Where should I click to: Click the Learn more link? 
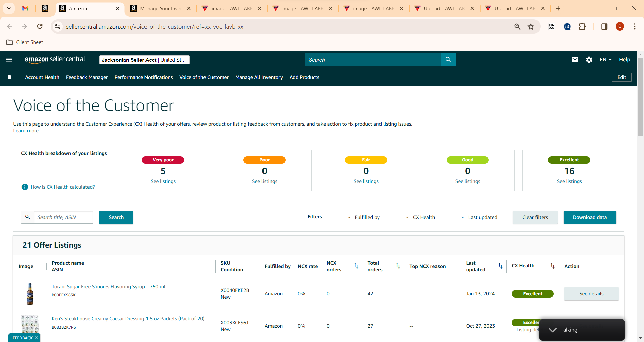pyautogui.click(x=26, y=131)
